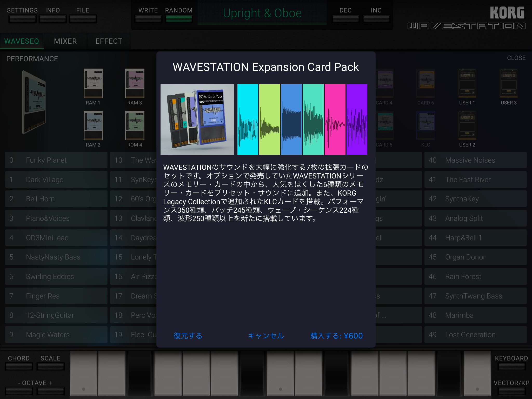This screenshot has height=399, width=532.
Task: Click the ROM Cards Pack product image
Action: click(x=197, y=119)
